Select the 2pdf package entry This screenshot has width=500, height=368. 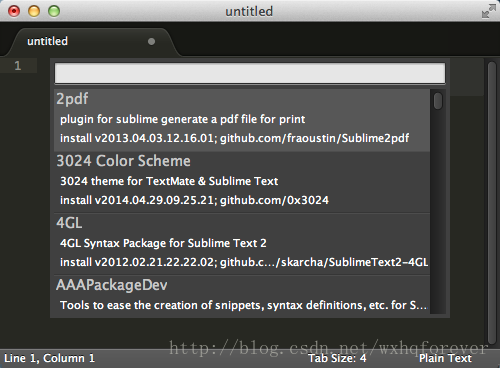click(x=242, y=120)
